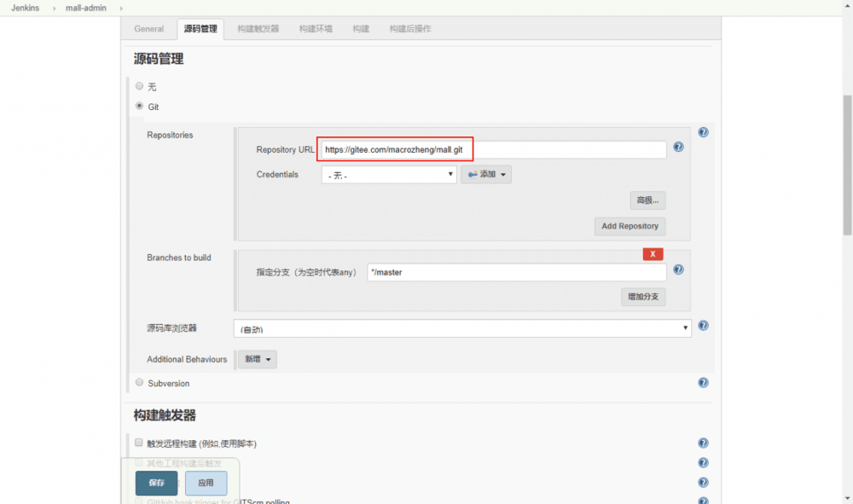Enable the 触发远程构建 checkbox

tap(138, 443)
